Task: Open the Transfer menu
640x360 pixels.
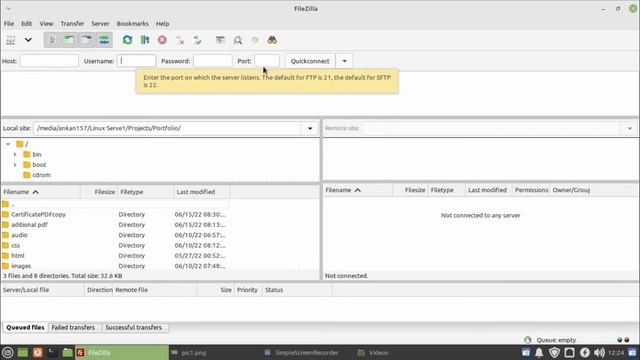Action: coord(72,24)
